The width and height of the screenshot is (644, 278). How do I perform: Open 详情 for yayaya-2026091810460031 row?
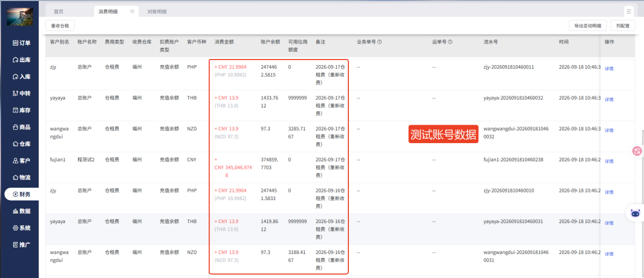tap(609, 223)
